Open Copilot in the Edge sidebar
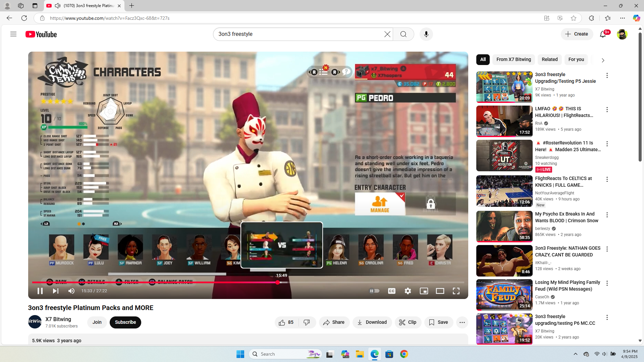 tap(636, 18)
